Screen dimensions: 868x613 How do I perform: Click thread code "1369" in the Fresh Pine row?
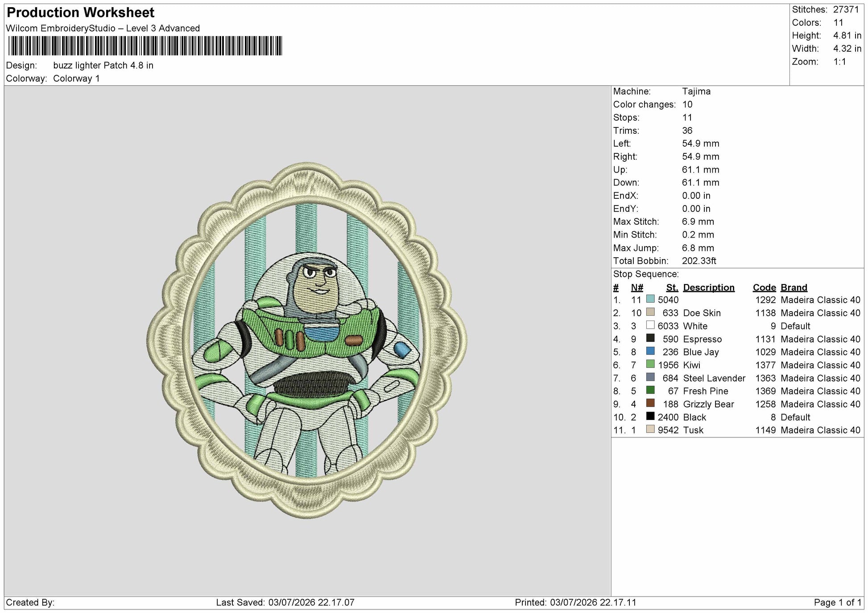click(x=765, y=391)
